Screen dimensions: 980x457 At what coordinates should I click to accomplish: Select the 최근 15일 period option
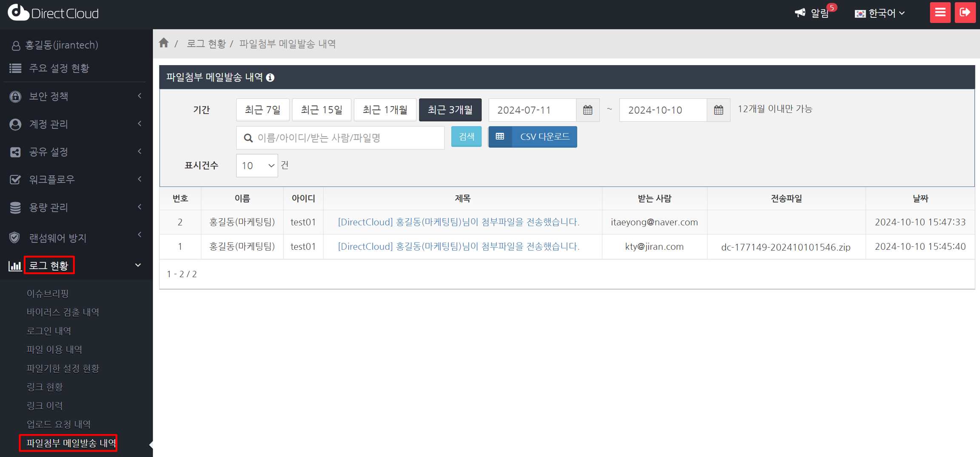click(322, 110)
